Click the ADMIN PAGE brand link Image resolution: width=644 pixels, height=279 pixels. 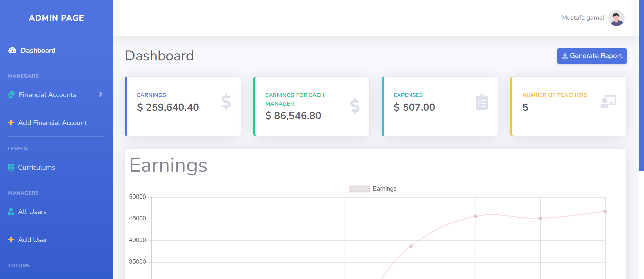[x=56, y=18]
